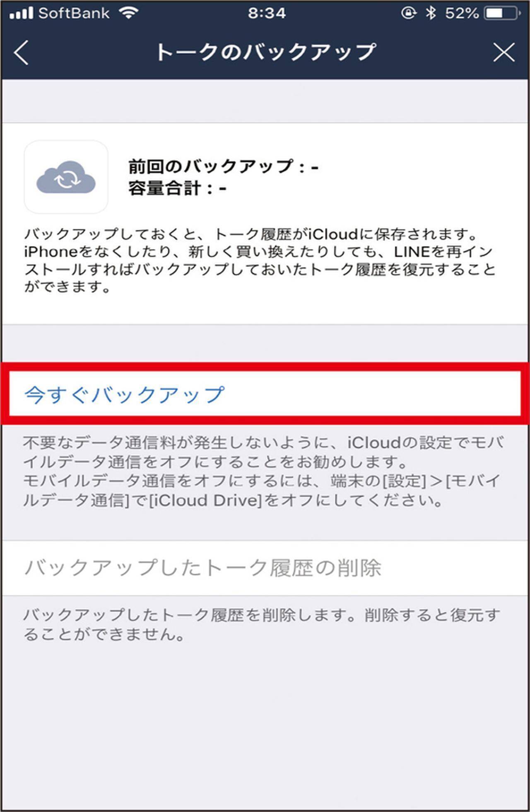Tap 今すぐバックアップ to back up now
The height and width of the screenshot is (812, 530).
(x=265, y=394)
